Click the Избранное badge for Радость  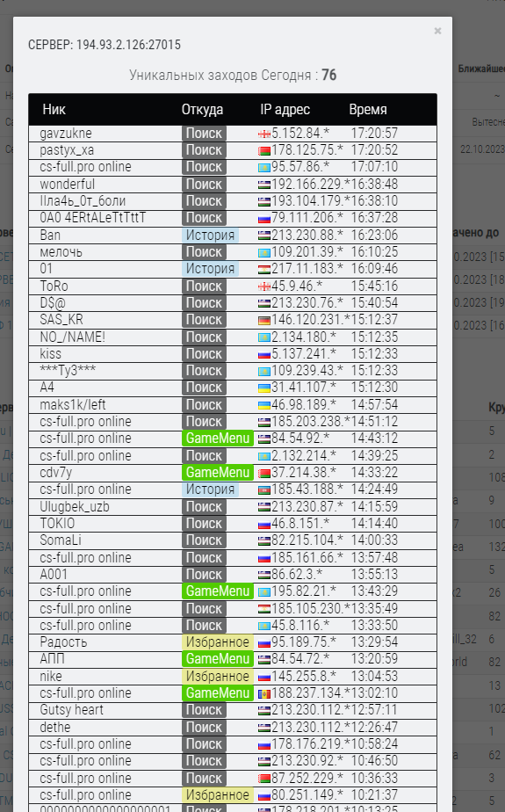coord(217,642)
